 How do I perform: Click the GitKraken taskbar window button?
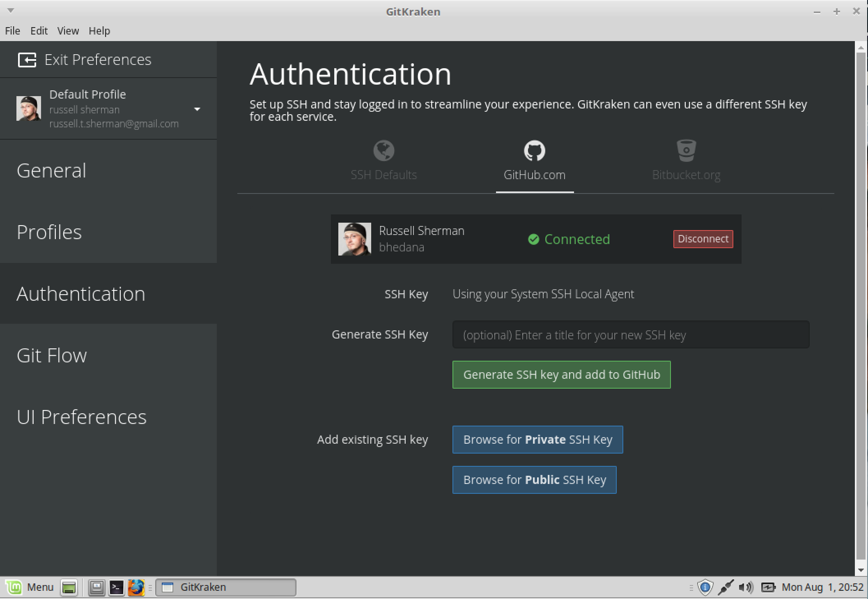(x=226, y=587)
